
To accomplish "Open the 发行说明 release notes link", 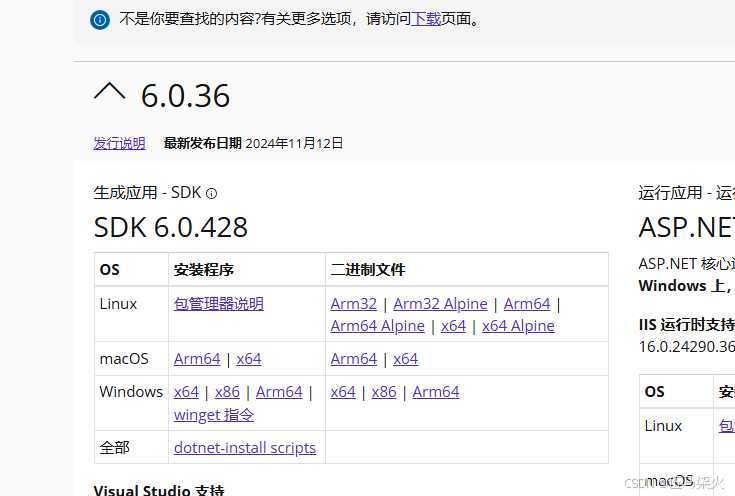I will tap(120, 143).
